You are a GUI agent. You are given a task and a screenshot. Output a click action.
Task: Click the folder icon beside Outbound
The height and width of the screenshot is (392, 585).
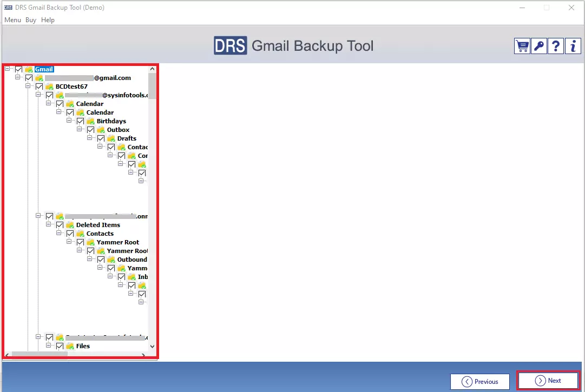click(x=111, y=260)
